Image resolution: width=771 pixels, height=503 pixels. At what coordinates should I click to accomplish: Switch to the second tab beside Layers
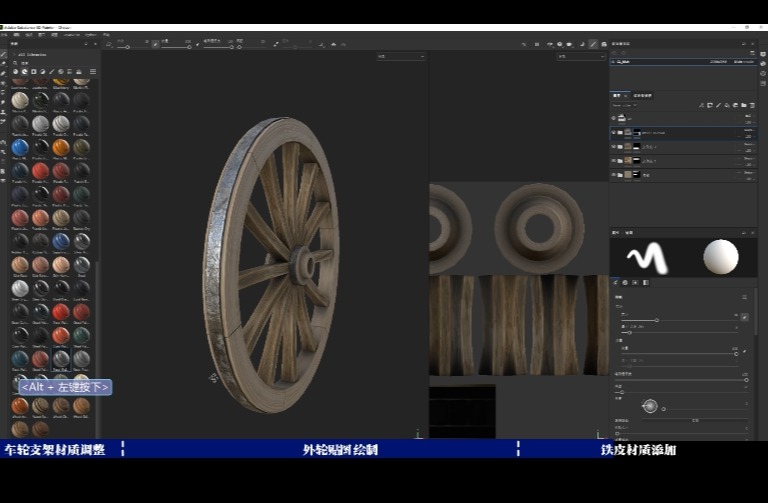pyautogui.click(x=642, y=95)
